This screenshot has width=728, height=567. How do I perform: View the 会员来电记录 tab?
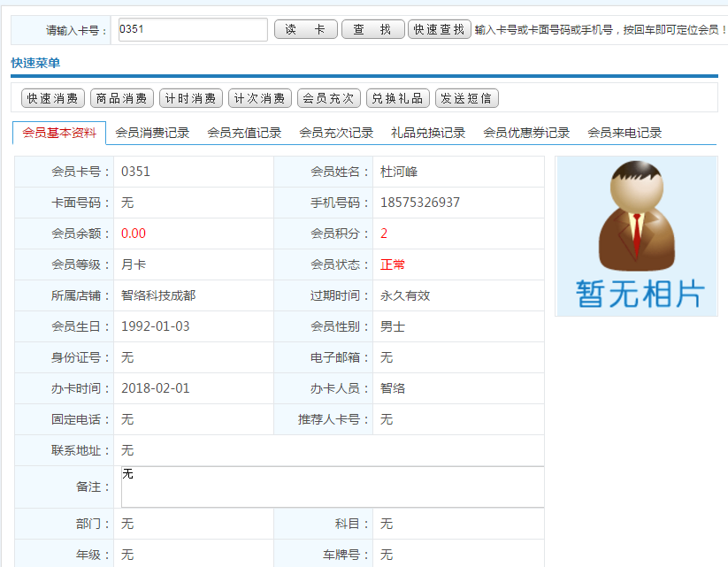(x=621, y=133)
